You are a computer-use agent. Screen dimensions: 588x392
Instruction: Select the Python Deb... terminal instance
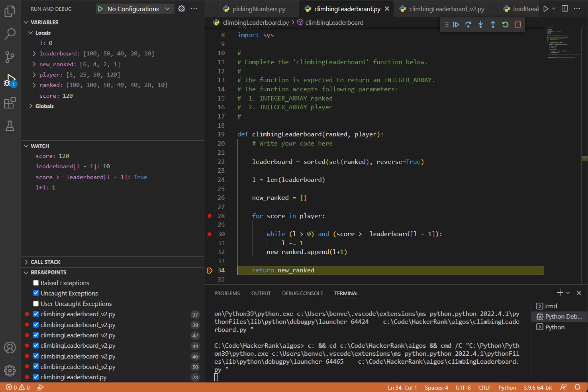pos(559,317)
